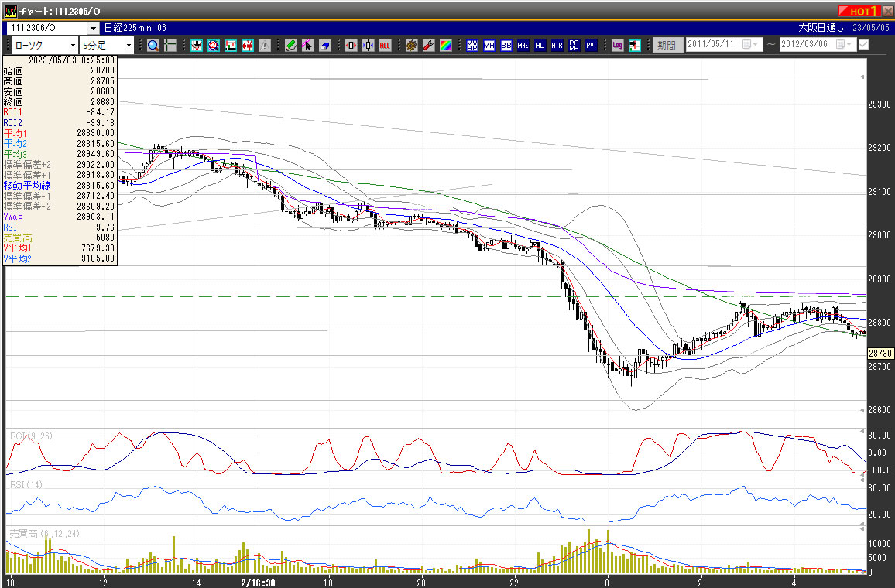Click the 終値 closing price row

(60, 101)
